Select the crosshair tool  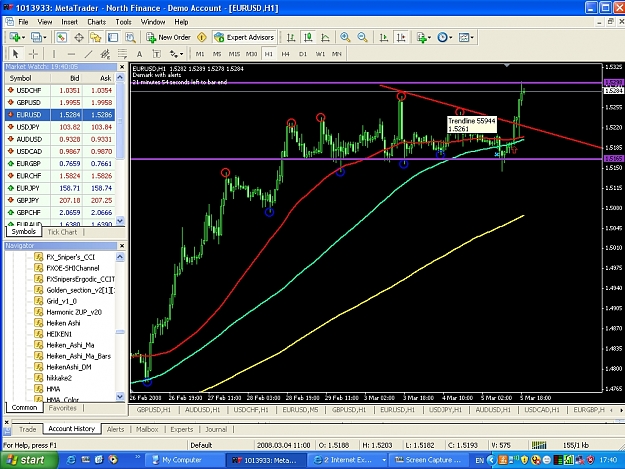pyautogui.click(x=33, y=54)
